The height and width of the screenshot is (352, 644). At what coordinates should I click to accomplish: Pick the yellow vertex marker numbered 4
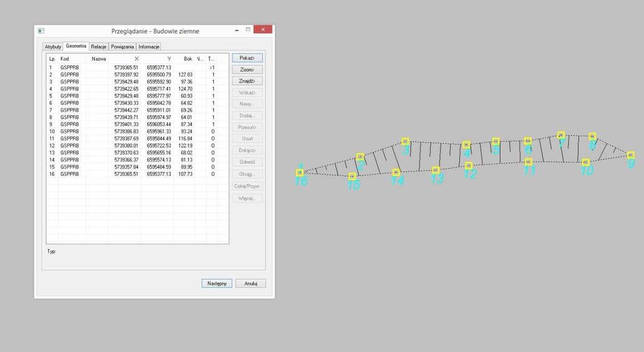pyautogui.click(x=466, y=145)
